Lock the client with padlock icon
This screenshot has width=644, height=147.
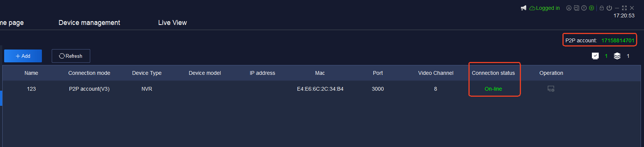click(602, 8)
